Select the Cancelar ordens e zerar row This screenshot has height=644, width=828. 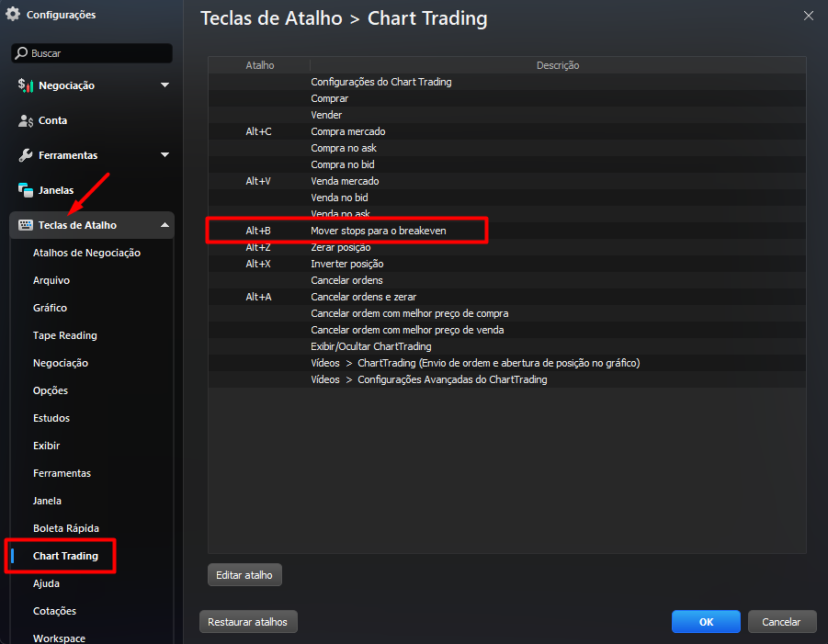pos(507,297)
